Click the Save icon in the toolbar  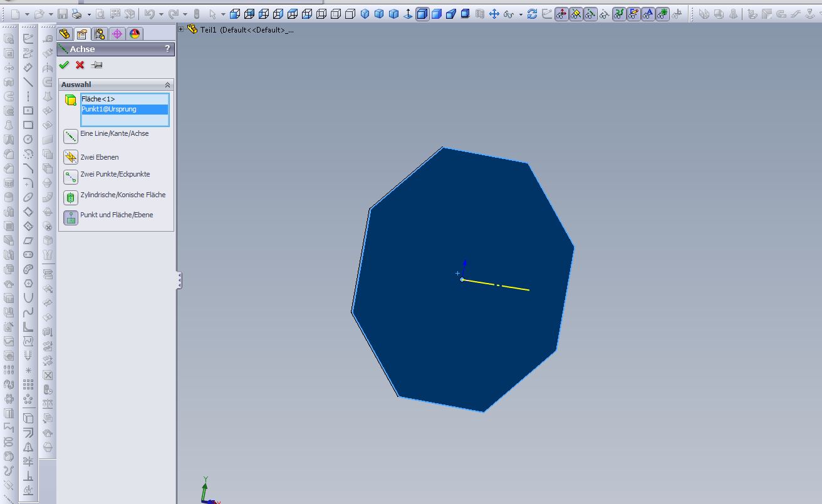coord(63,14)
